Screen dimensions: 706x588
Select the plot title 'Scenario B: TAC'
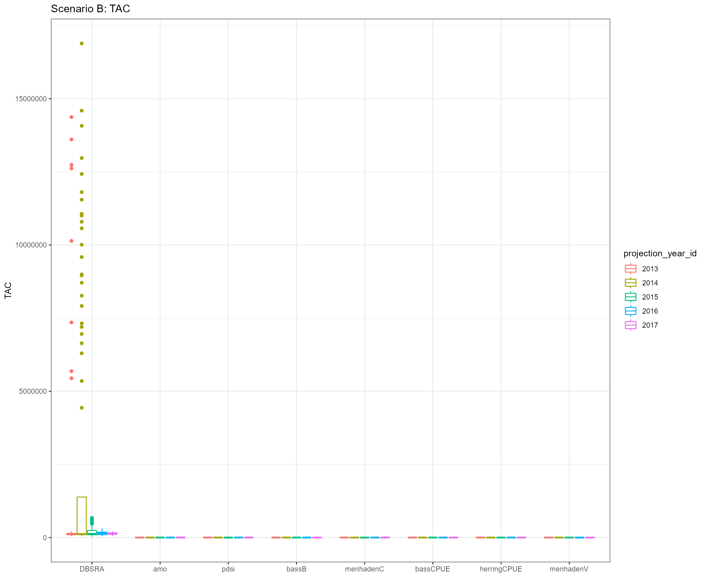pos(90,9)
